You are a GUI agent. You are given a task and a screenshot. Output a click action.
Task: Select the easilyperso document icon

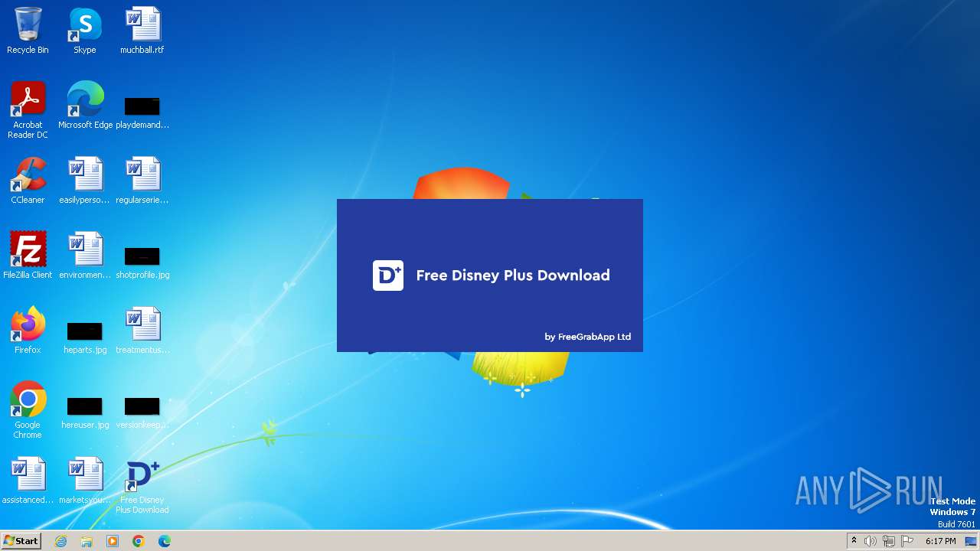85,181
